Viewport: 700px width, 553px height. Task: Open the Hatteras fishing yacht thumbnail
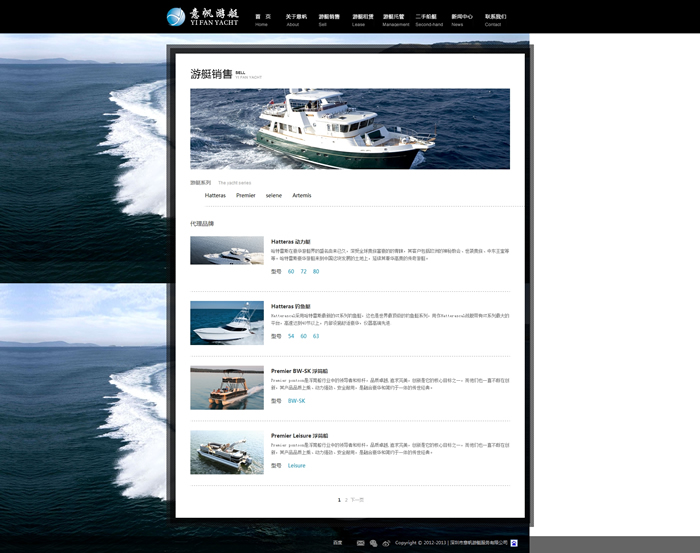(x=227, y=323)
